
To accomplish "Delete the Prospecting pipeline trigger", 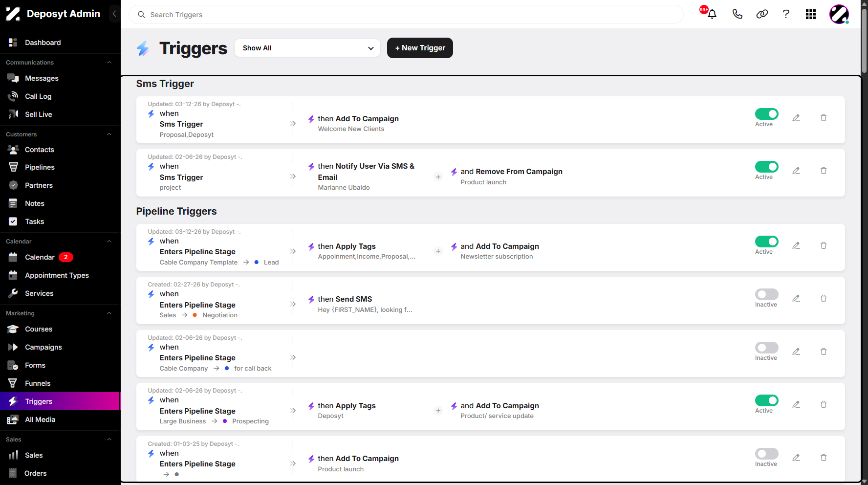I will [824, 404].
